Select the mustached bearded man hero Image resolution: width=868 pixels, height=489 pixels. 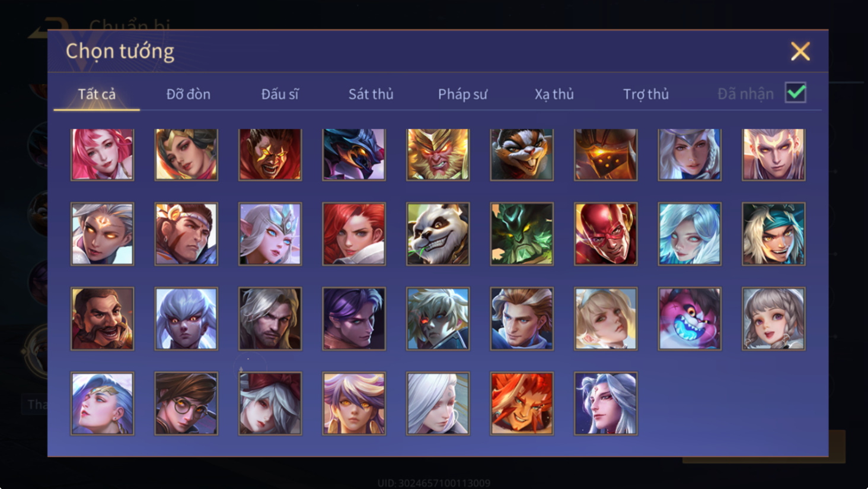(x=103, y=319)
